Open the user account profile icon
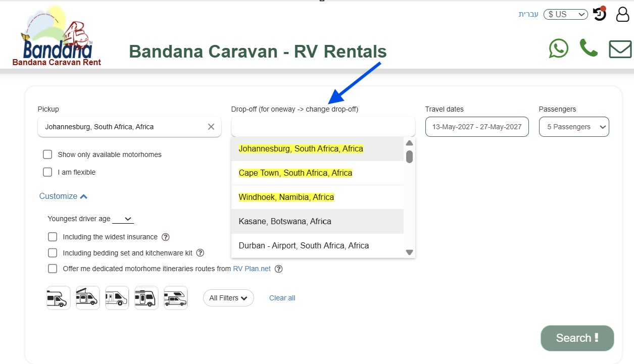Image resolution: width=634 pixels, height=364 pixels. pos(622,14)
